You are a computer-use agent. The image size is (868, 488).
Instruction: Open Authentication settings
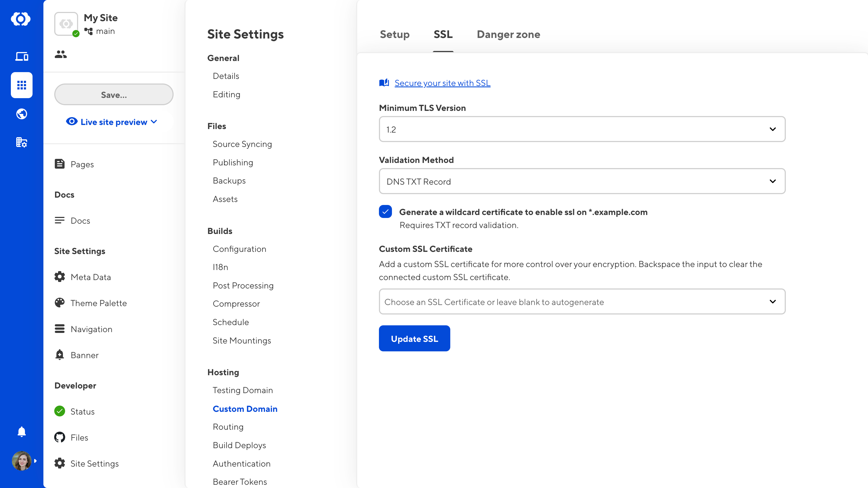point(242,464)
